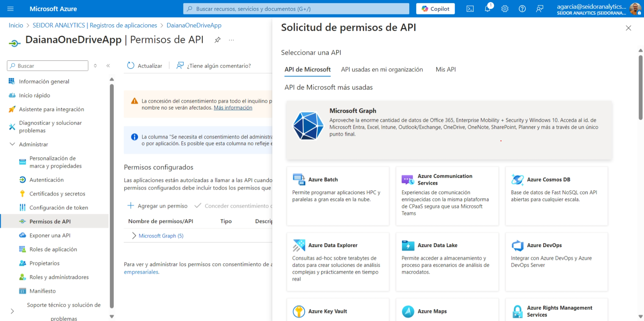Click the help question mark icon
Image resolution: width=644 pixels, height=321 pixels.
(522, 9)
